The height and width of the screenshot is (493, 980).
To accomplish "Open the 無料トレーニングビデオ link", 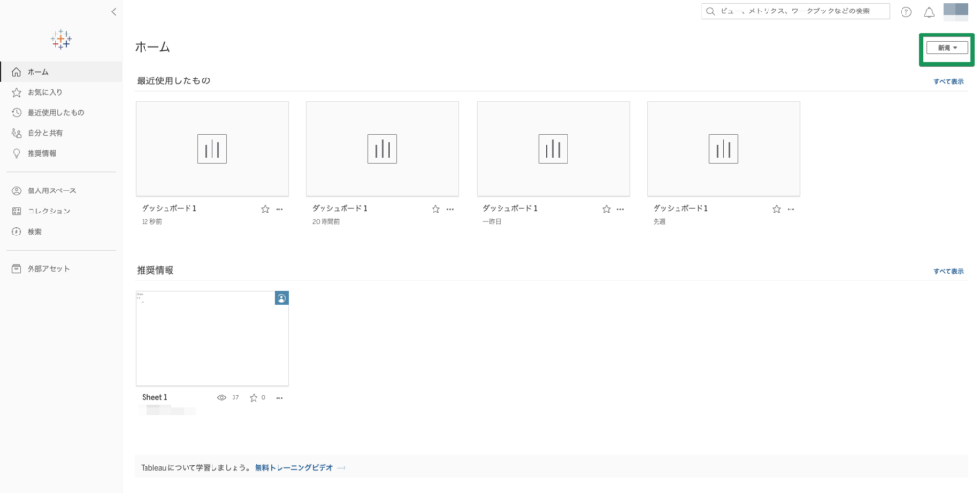I will click(294, 468).
